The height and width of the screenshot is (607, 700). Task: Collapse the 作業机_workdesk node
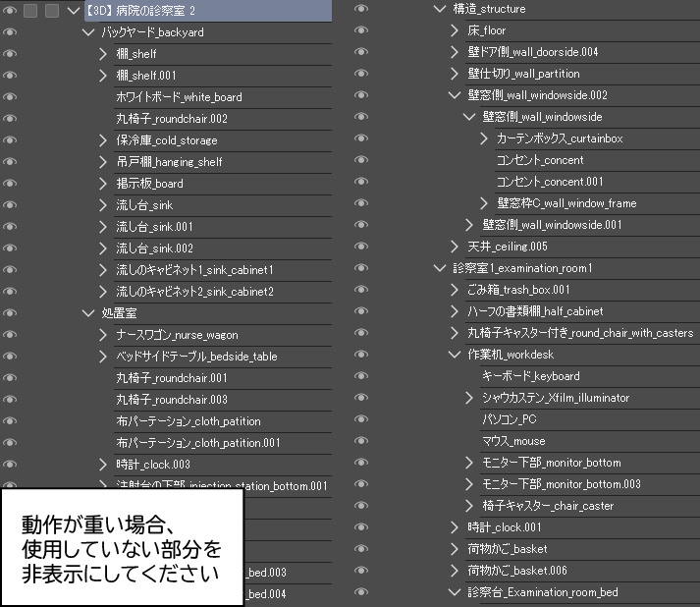455,355
